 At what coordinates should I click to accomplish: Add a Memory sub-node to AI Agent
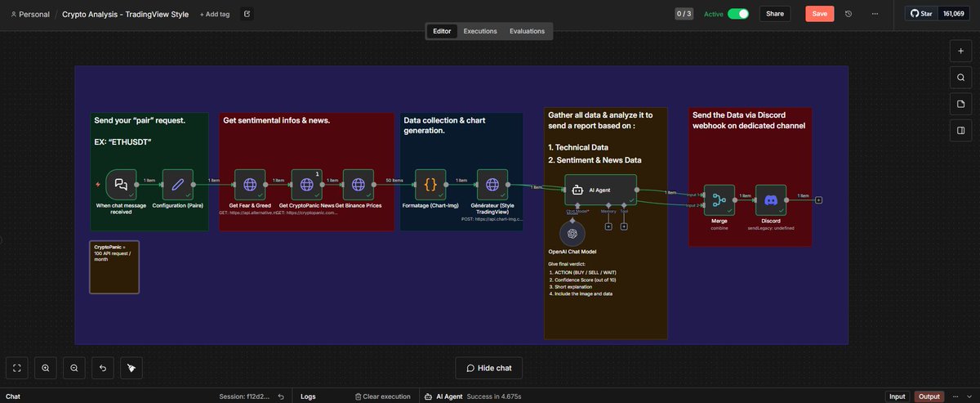pos(608,226)
